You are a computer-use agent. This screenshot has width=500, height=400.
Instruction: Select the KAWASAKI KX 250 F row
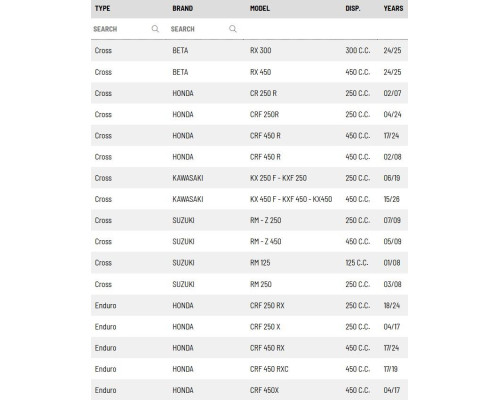point(249,178)
